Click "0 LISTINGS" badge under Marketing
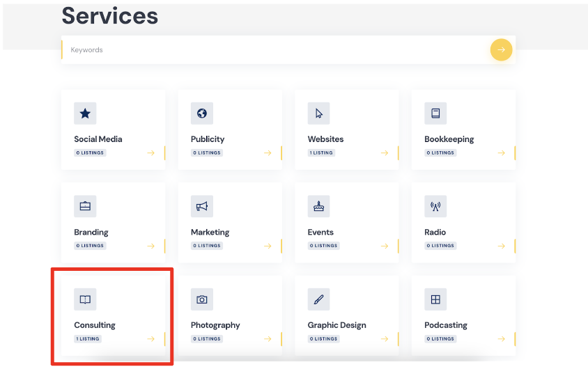The height and width of the screenshot is (376, 588). pyautogui.click(x=207, y=246)
